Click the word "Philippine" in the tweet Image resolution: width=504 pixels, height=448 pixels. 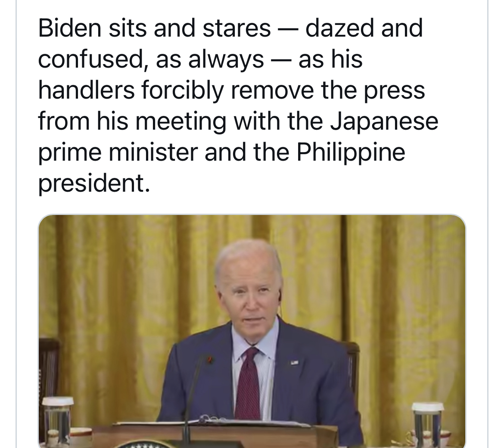[351, 152]
